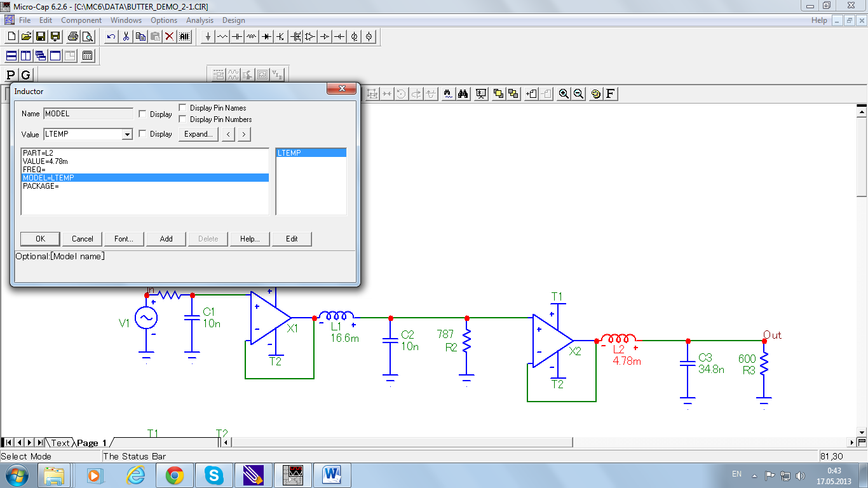Image resolution: width=868 pixels, height=488 pixels.
Task: Save the current circuit file
Action: [41, 37]
